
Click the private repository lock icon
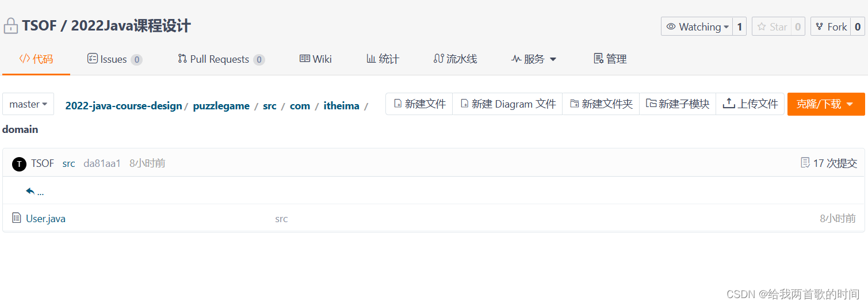click(10, 26)
